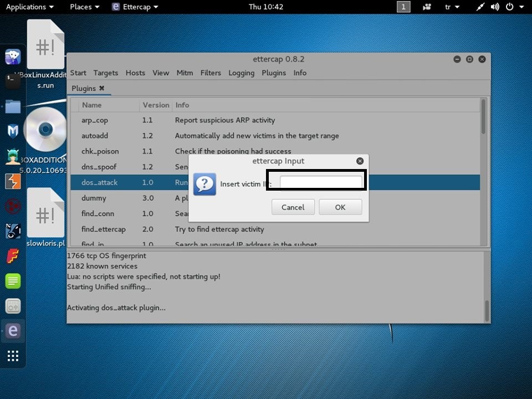Open the Filters menu
Image resolution: width=532 pixels, height=399 pixels.
(x=211, y=73)
